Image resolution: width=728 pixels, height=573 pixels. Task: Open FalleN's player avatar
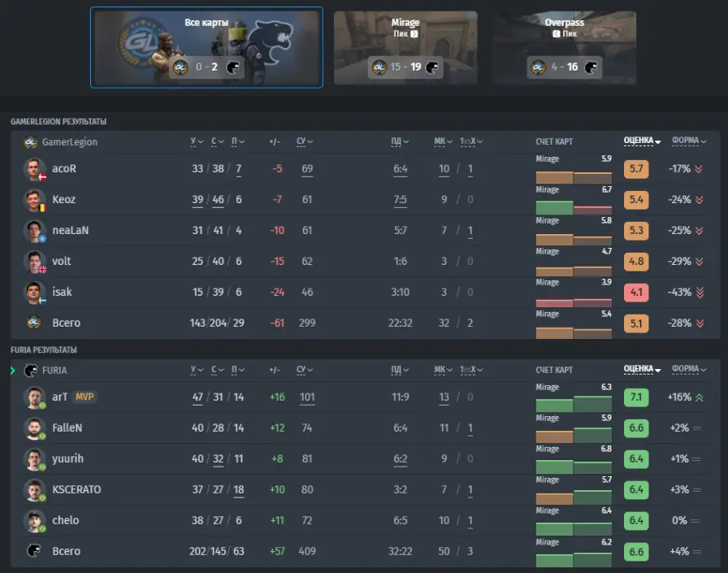click(x=34, y=428)
